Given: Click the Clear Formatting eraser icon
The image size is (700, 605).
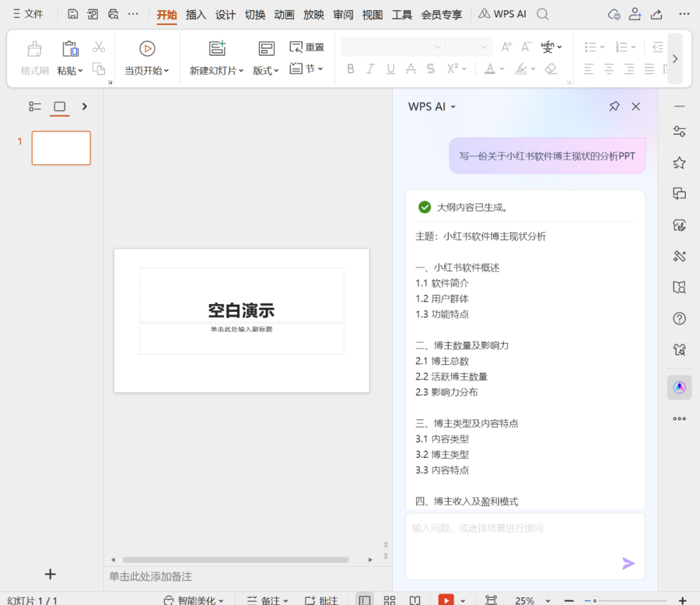Looking at the screenshot, I should (551, 69).
